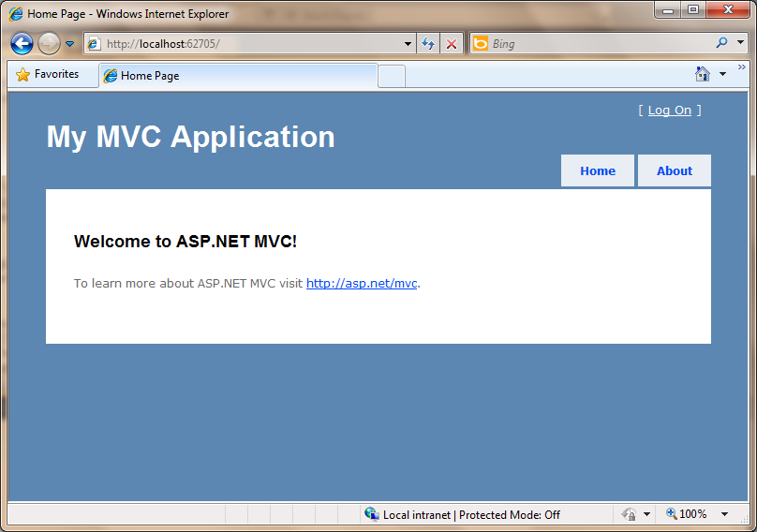The width and height of the screenshot is (757, 532).
Task: Click the Local intranet zone globe icon
Action: coord(371,514)
